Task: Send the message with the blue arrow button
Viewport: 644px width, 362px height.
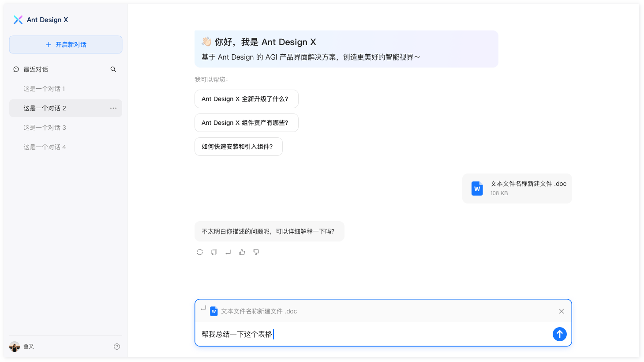Action: pos(560,334)
